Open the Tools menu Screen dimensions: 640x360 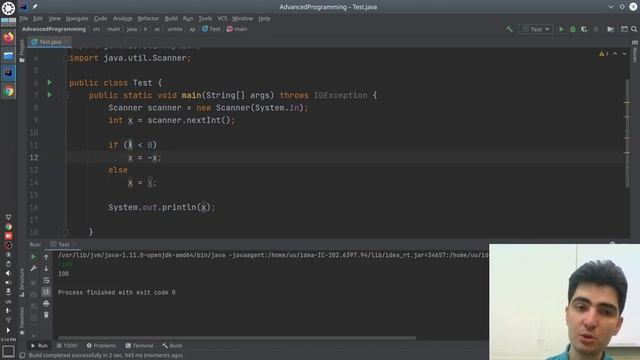(x=205, y=18)
